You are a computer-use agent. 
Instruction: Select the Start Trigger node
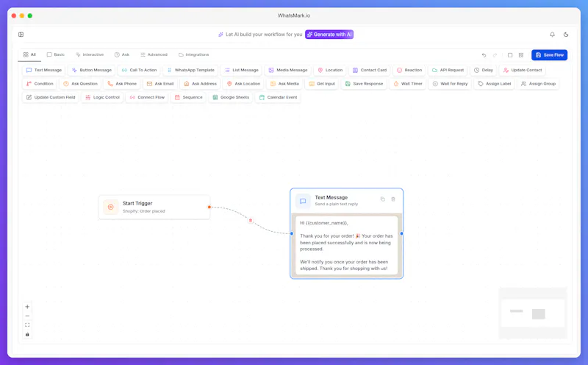click(154, 207)
